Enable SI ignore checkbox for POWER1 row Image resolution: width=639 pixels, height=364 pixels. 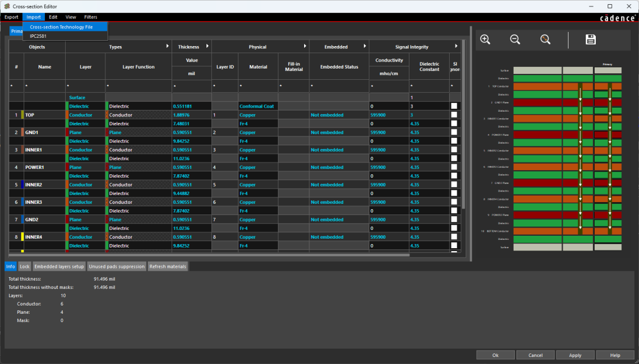point(454,167)
